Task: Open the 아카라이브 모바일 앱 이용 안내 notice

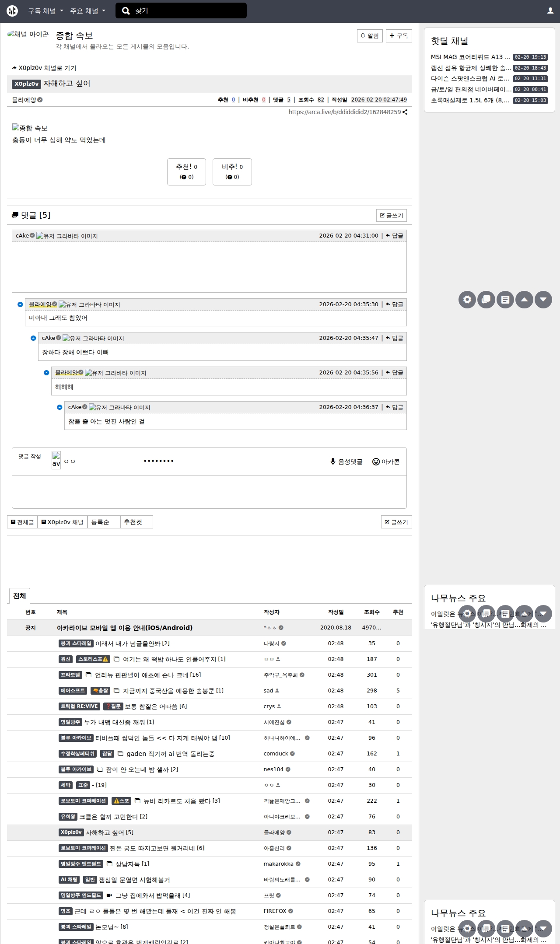Action: (125, 628)
